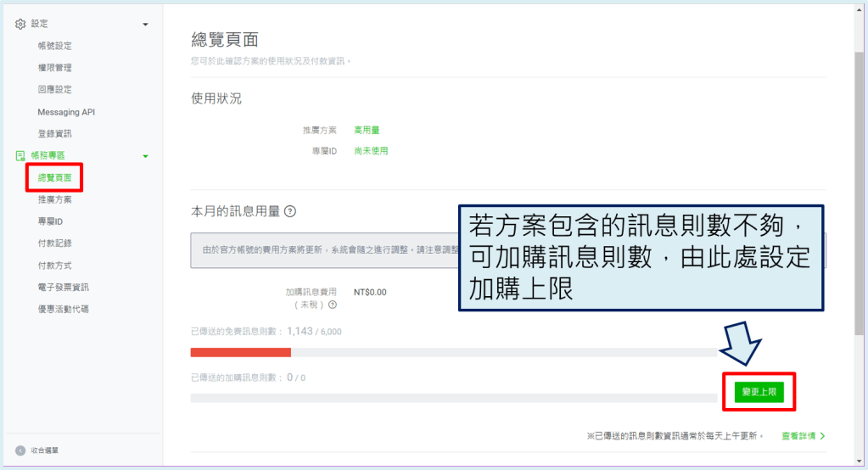The image size is (868, 470).
Task: Open the 推廣方案 page
Action: (54, 200)
